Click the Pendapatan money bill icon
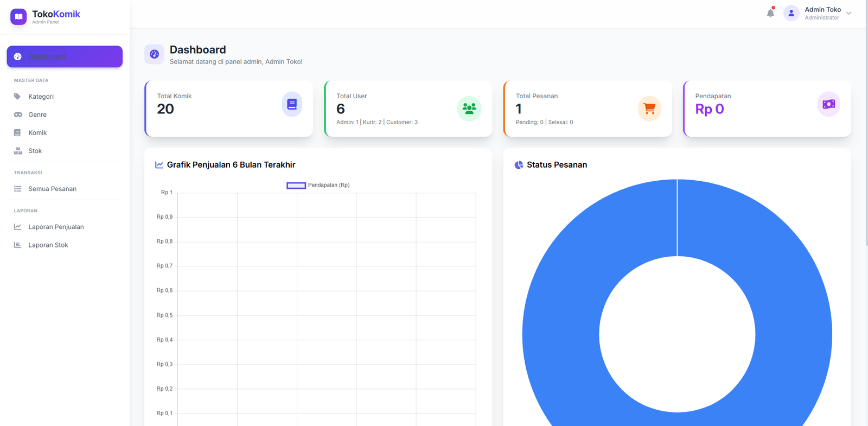The width and height of the screenshot is (868, 426). click(828, 104)
